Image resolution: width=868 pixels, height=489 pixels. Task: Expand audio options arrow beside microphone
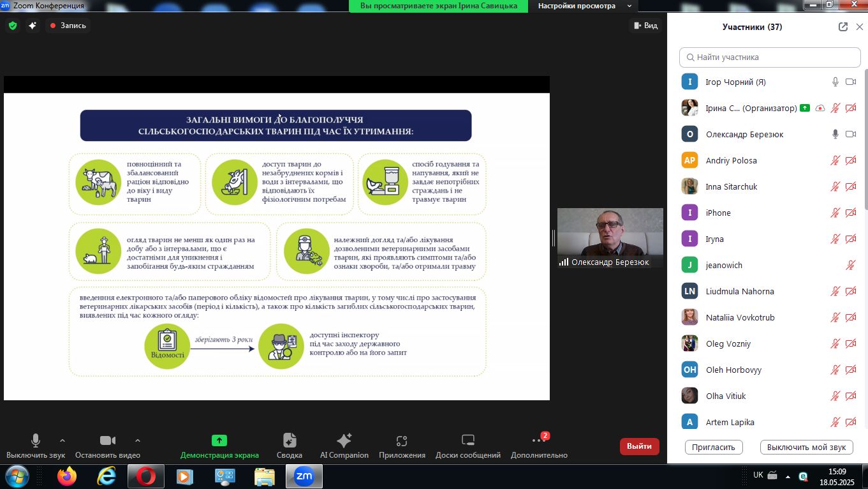click(x=63, y=440)
